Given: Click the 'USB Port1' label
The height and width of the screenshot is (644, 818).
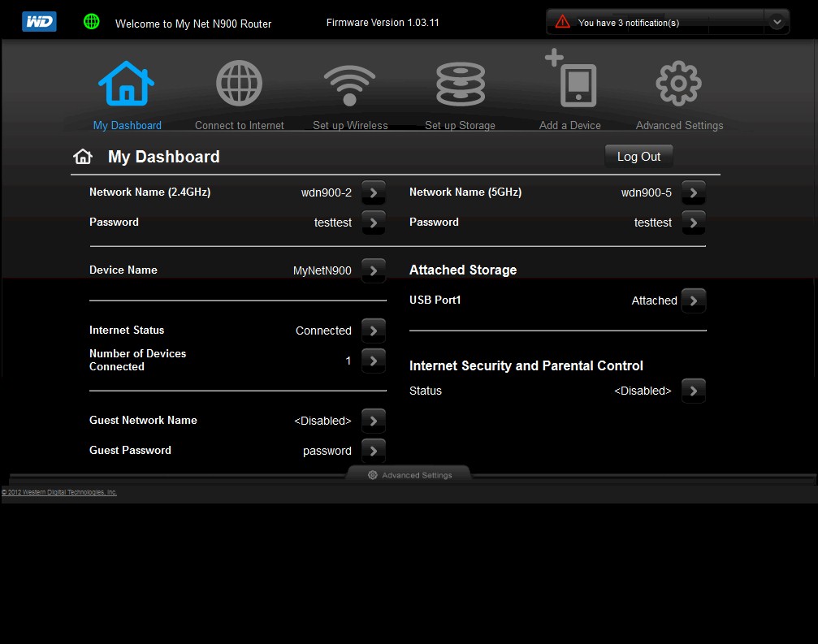Looking at the screenshot, I should (435, 300).
